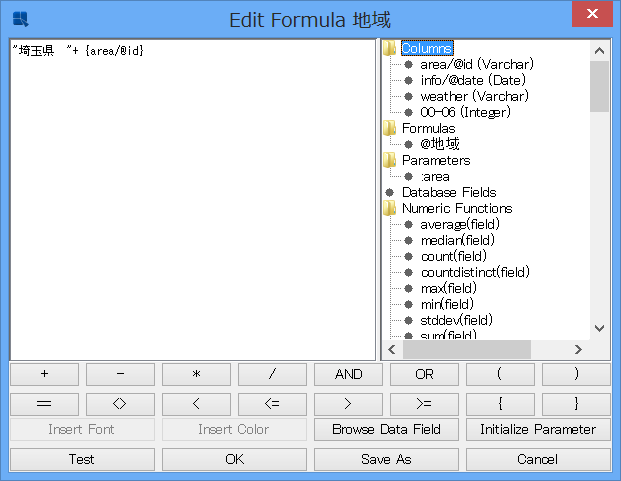
Task: Click the vertical scrollbar thumb
Action: pyautogui.click(x=600, y=86)
